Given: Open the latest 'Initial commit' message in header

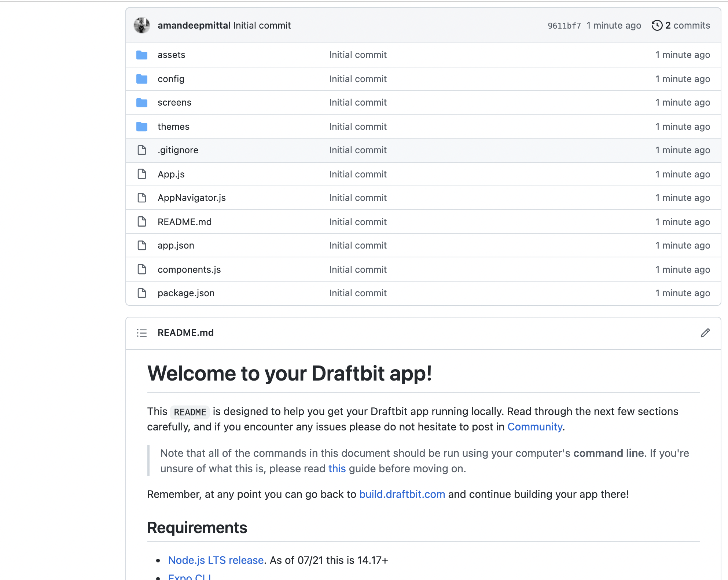Looking at the screenshot, I should click(x=262, y=25).
